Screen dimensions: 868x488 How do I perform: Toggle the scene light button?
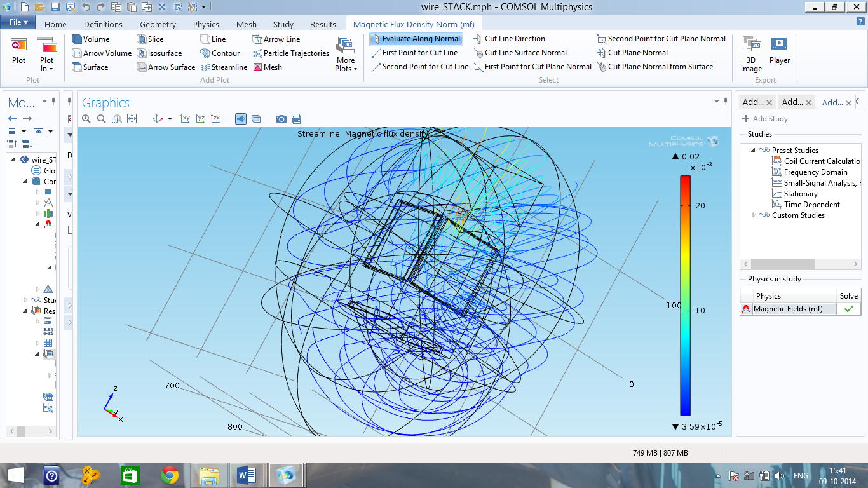(241, 119)
